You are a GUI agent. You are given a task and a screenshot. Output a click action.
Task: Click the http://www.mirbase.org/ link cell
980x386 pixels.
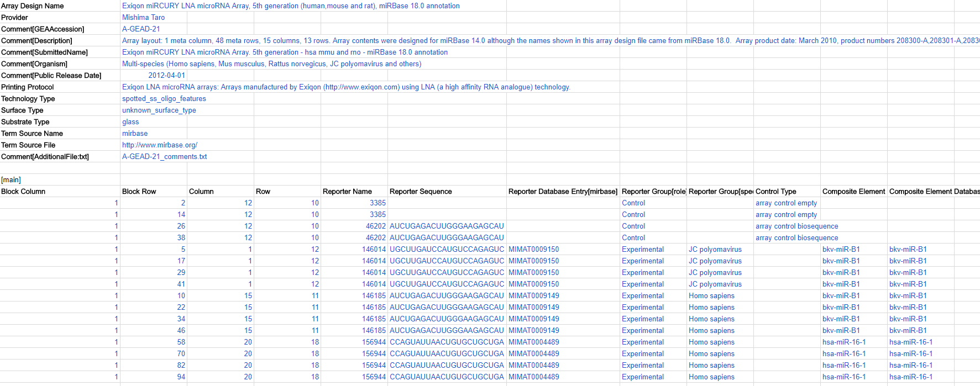(159, 145)
